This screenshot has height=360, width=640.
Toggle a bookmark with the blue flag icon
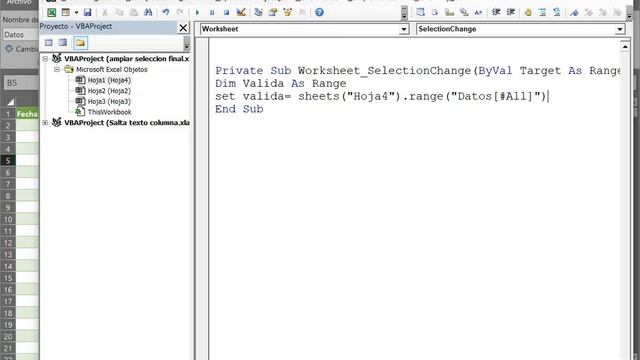(574, 12)
